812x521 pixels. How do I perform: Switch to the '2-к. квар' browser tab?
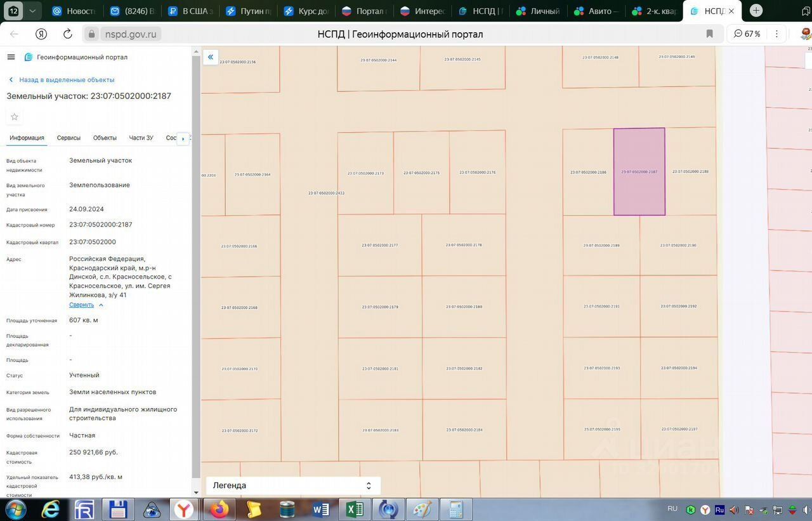click(x=653, y=11)
